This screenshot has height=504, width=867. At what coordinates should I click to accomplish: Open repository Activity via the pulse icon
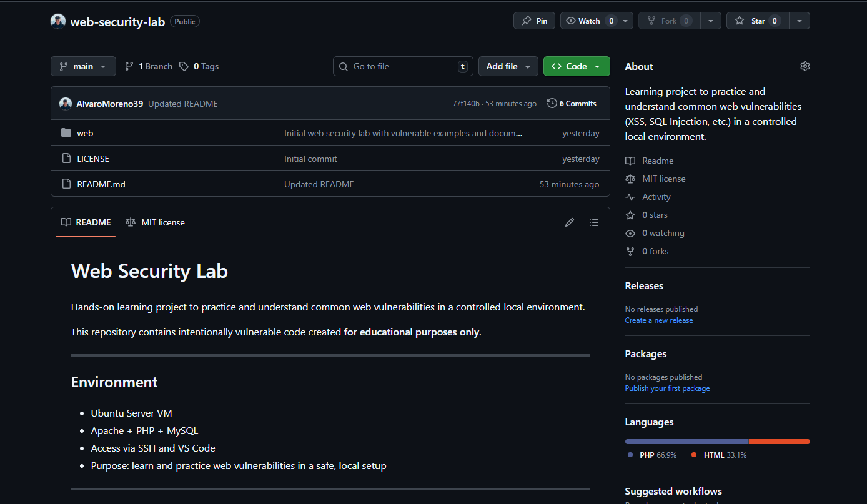pyautogui.click(x=630, y=197)
